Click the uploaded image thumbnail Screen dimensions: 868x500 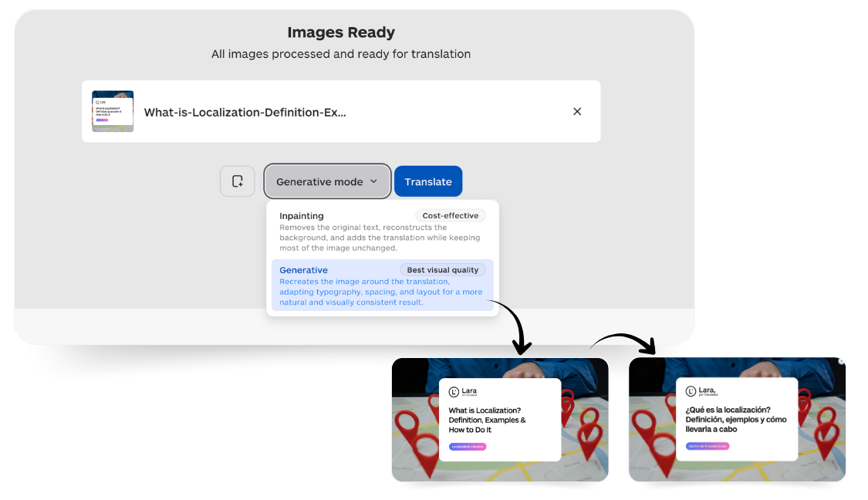pyautogui.click(x=113, y=111)
